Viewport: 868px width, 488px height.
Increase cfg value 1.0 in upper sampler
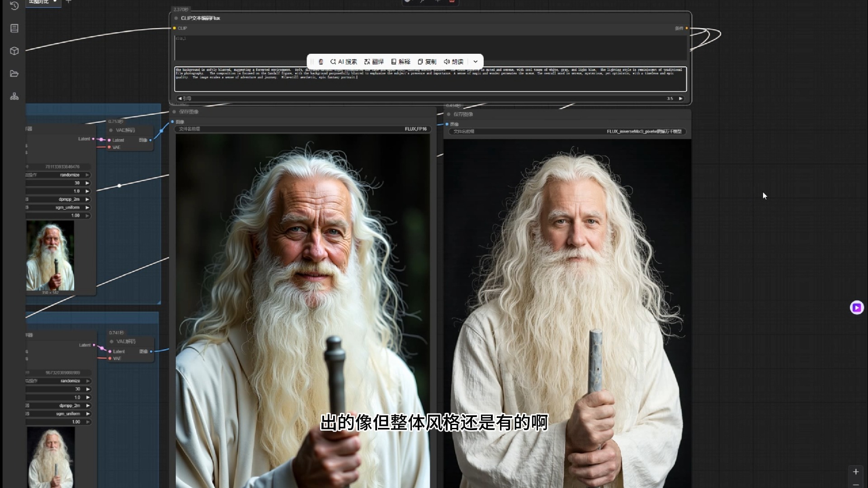coord(87,191)
